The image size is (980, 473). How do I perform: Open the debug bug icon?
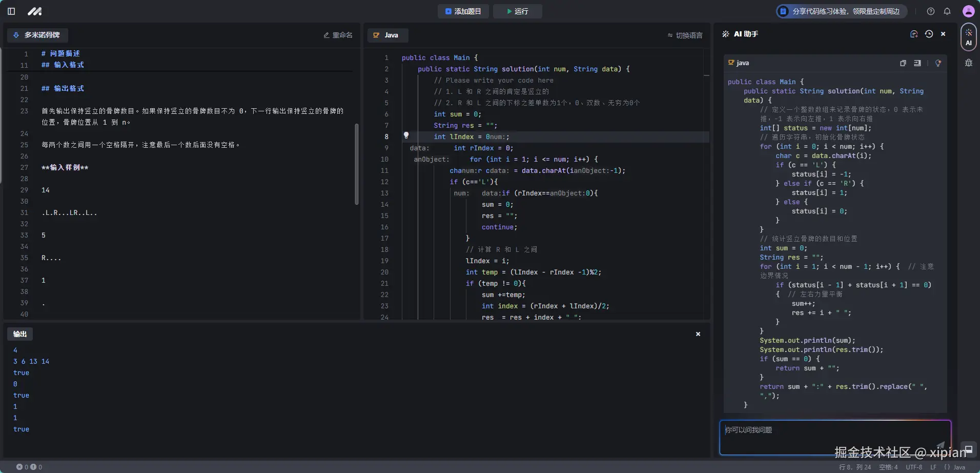pyautogui.click(x=968, y=63)
